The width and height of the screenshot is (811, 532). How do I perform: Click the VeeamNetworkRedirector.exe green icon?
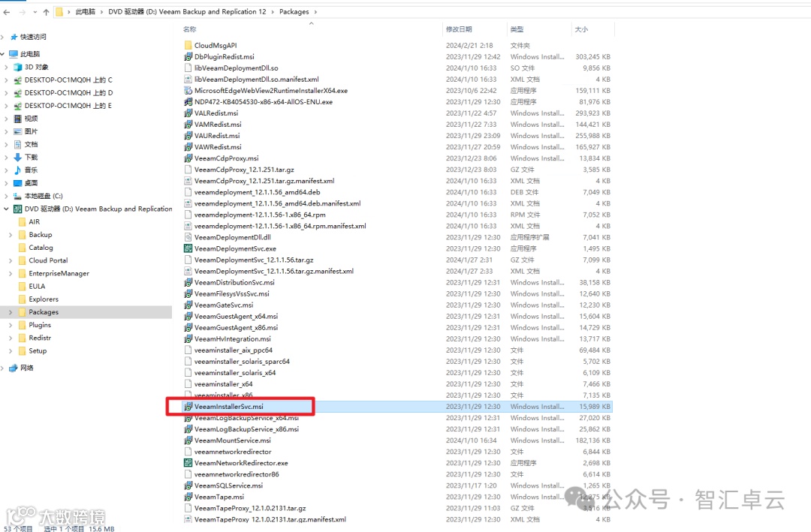point(188,463)
